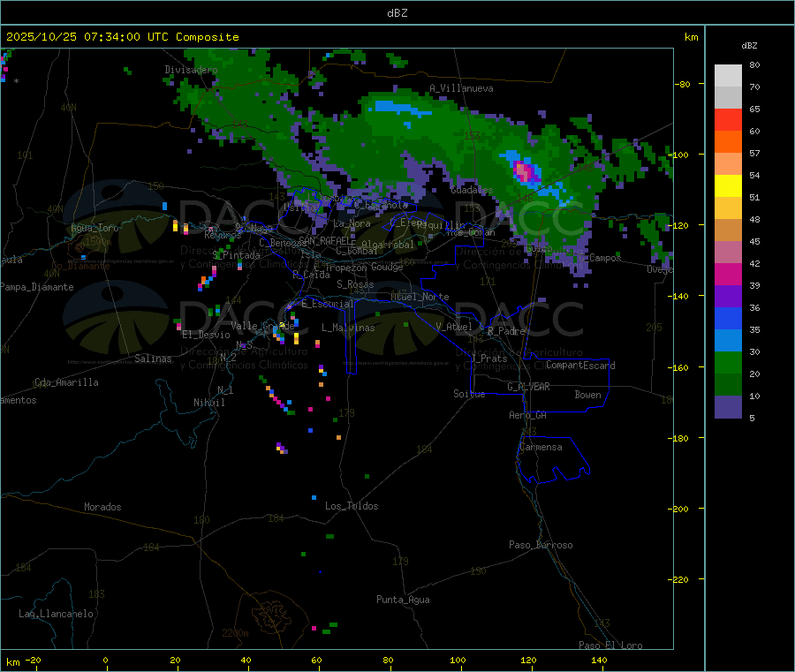The height and width of the screenshot is (672, 795).
Task: Click the E_Escorial label
Action: (x=328, y=304)
